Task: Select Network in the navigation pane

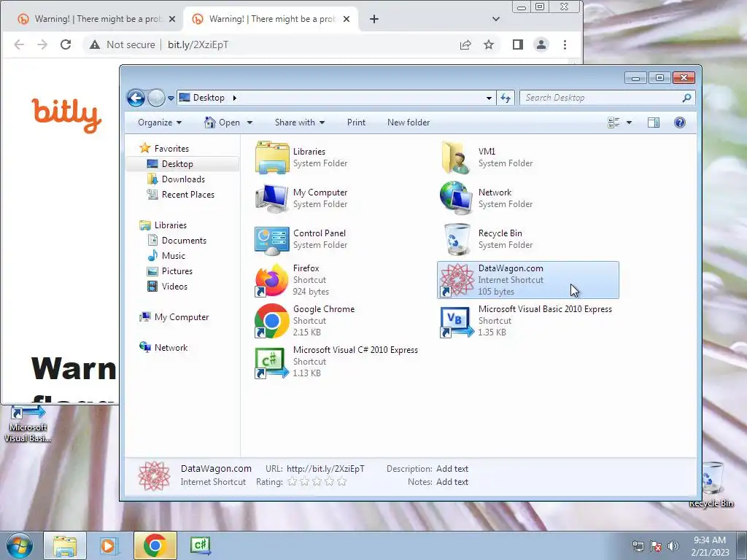Action: point(163,348)
